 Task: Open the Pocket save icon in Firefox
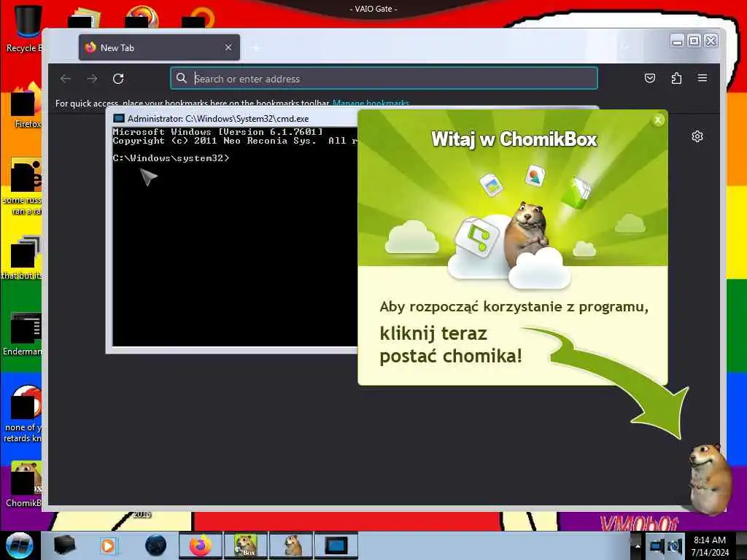(650, 78)
